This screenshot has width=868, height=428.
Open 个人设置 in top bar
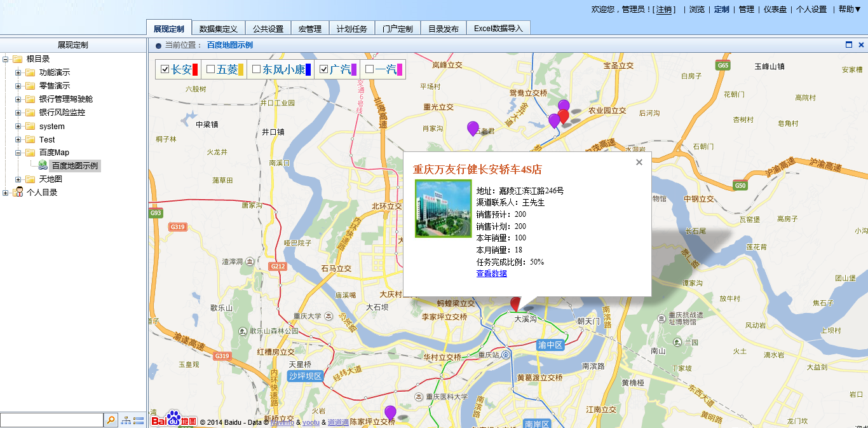coord(811,10)
